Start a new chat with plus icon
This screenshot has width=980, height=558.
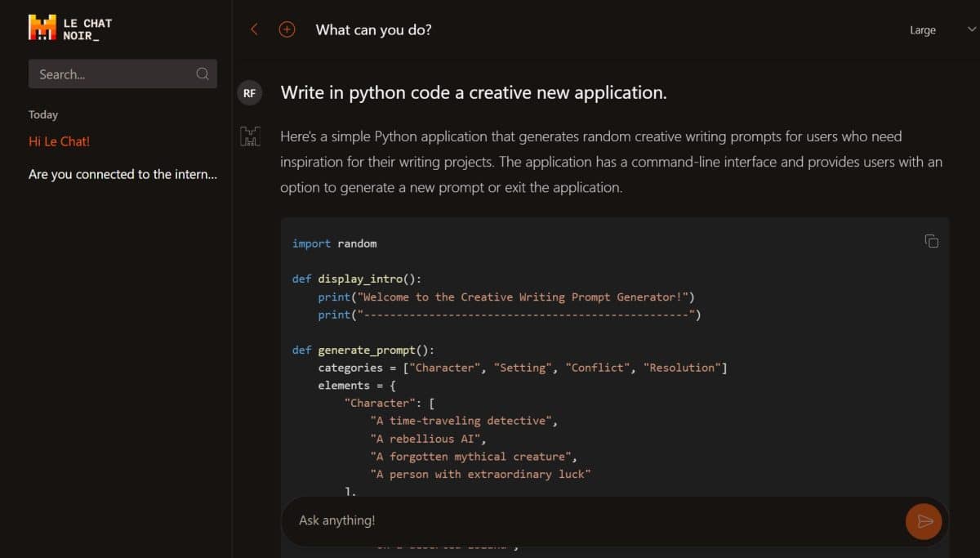pyautogui.click(x=287, y=29)
